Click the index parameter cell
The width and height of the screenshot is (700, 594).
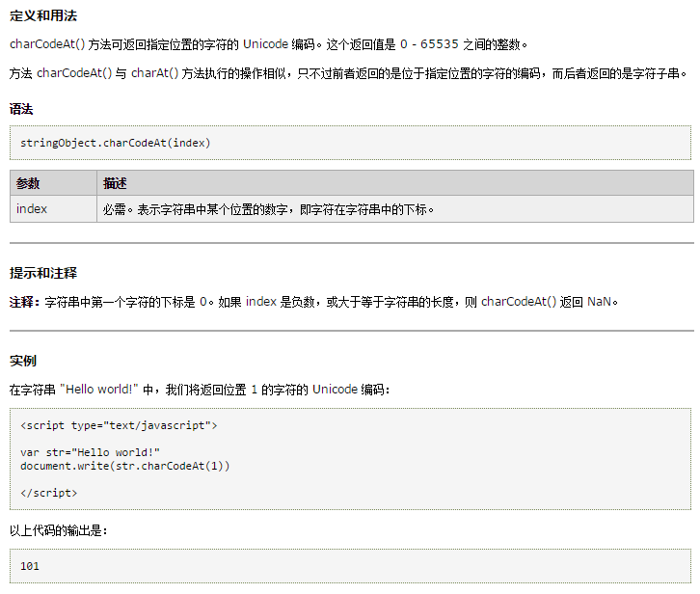click(x=54, y=209)
